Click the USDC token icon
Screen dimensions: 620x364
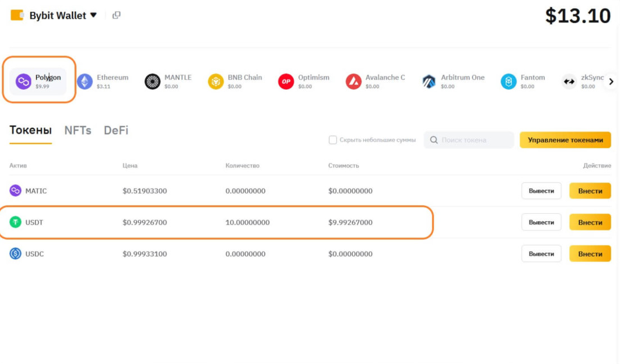14,253
